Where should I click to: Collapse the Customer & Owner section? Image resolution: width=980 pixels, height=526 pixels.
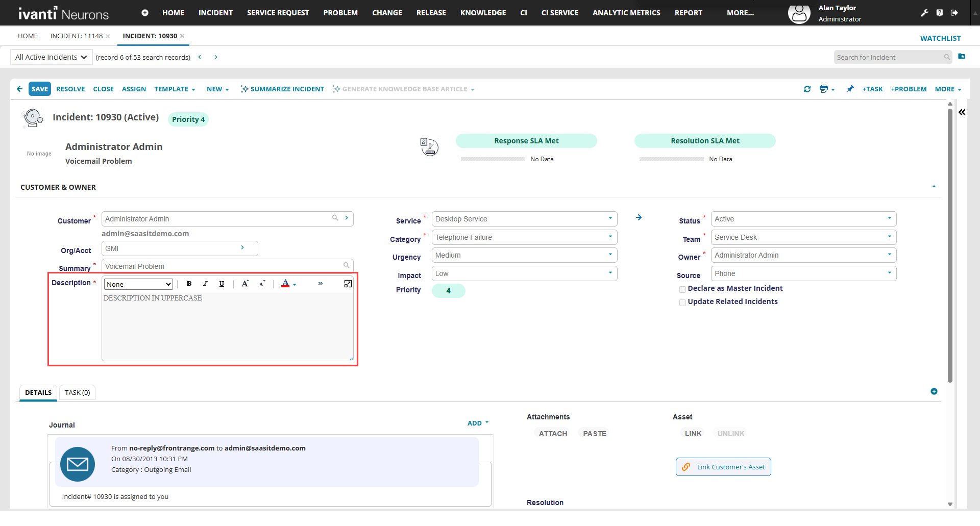coord(934,187)
